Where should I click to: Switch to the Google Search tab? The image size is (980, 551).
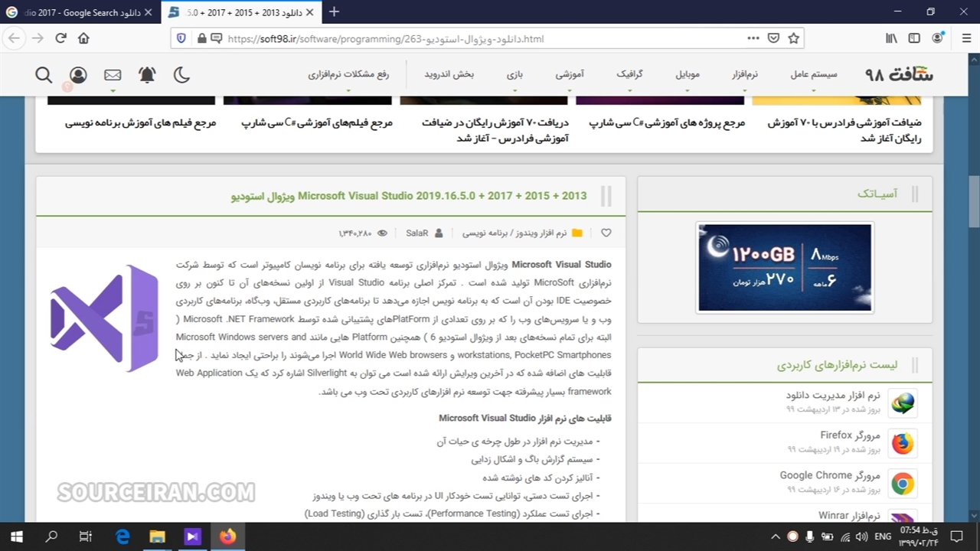click(x=77, y=12)
